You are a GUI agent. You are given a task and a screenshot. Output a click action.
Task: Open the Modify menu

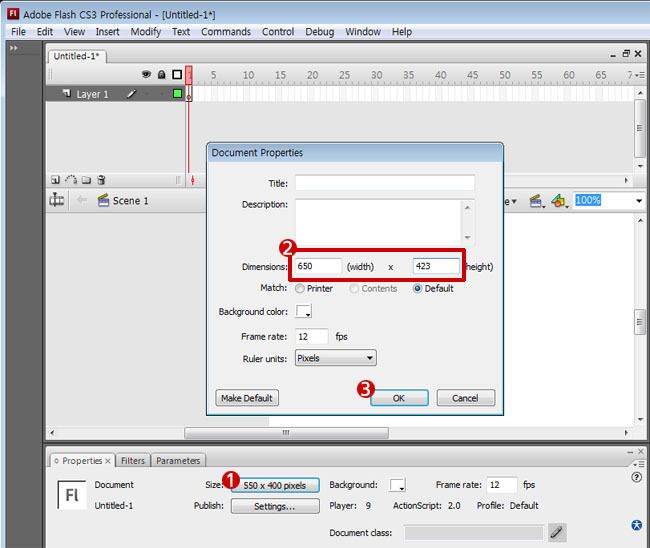coord(146,32)
